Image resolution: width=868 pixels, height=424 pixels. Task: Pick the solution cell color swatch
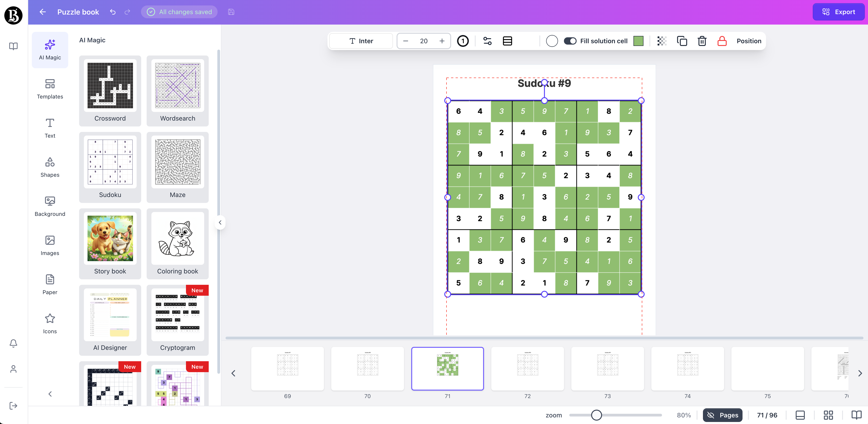[638, 41]
